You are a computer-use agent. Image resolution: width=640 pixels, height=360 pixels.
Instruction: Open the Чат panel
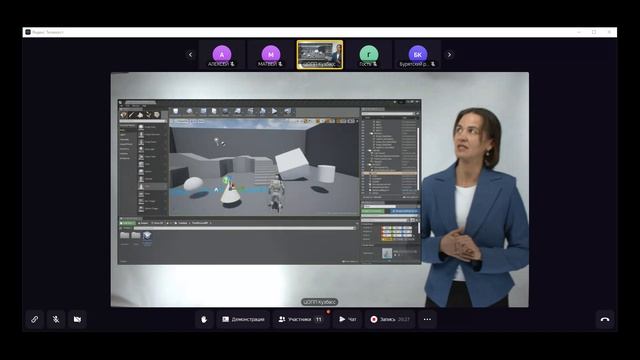pyautogui.click(x=347, y=319)
